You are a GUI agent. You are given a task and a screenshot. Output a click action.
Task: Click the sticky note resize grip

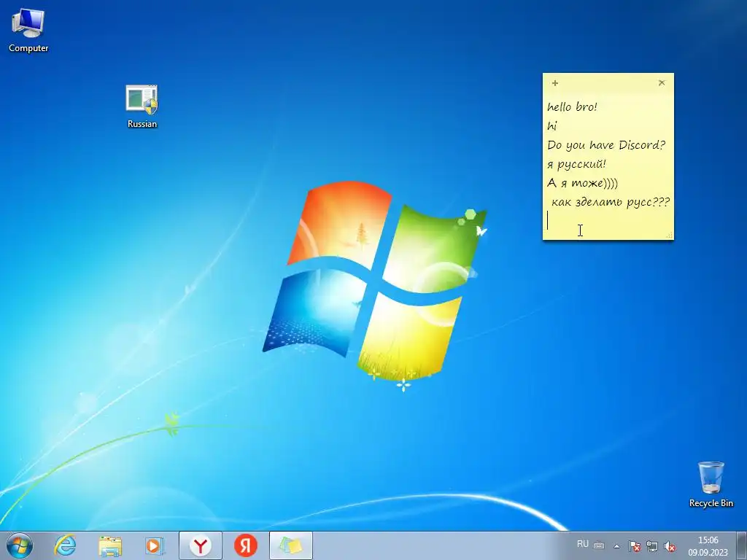(670, 236)
